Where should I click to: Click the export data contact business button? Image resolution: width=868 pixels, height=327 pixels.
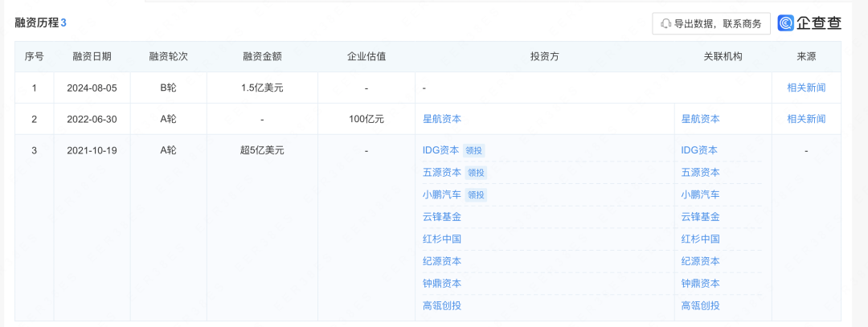click(x=710, y=24)
